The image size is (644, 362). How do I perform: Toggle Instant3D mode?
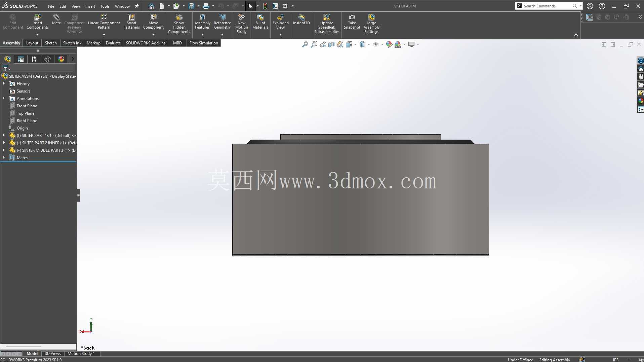tap(301, 20)
